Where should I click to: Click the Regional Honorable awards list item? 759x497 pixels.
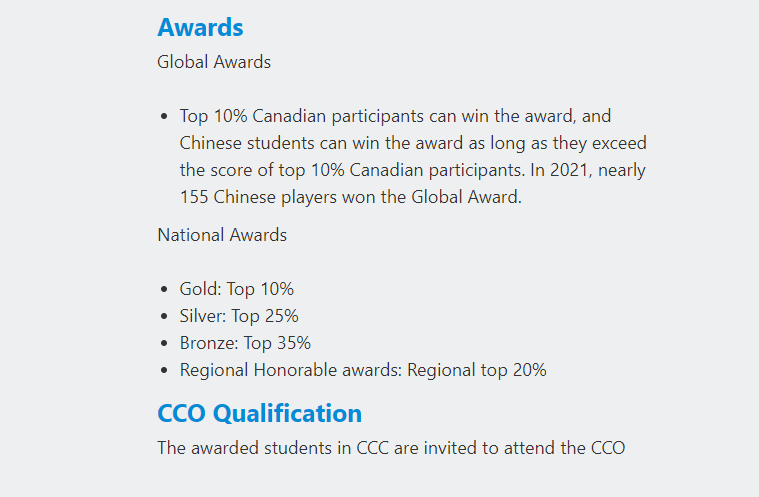point(363,370)
